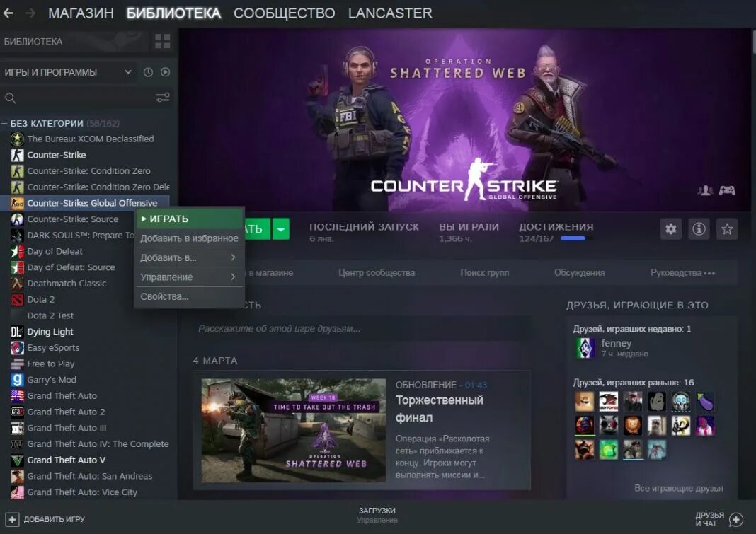Go forward with the right arrow
The height and width of the screenshot is (534, 756).
click(30, 13)
